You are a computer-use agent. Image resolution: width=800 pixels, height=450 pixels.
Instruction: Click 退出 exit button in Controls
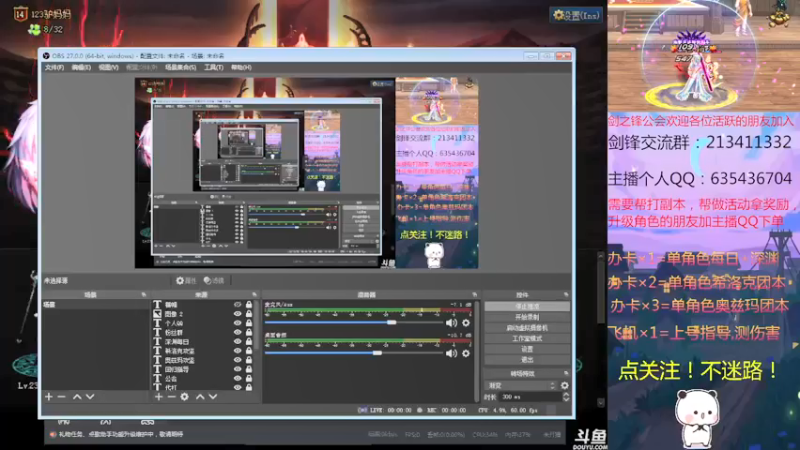[x=527, y=360]
